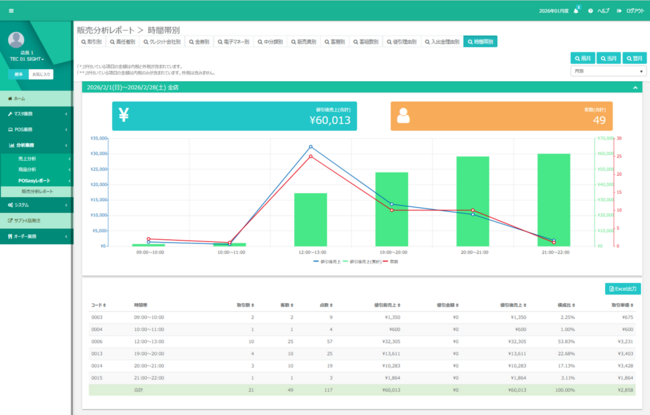Click the customer count person icon

403,115
